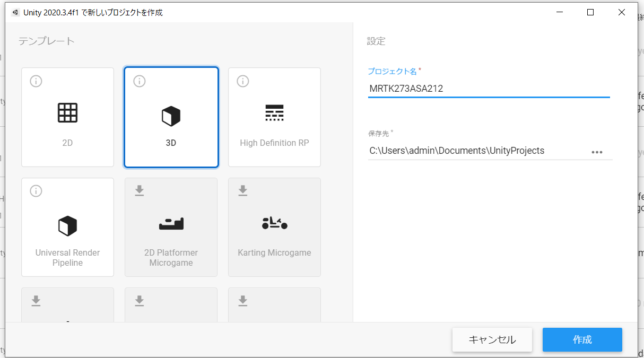Click the テンプレート heading

pyautogui.click(x=47, y=41)
